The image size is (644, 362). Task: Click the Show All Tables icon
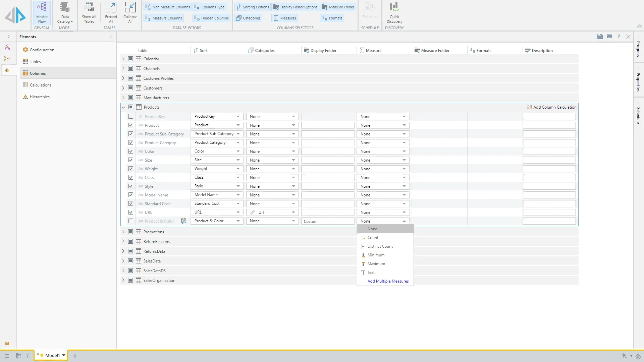(x=89, y=12)
